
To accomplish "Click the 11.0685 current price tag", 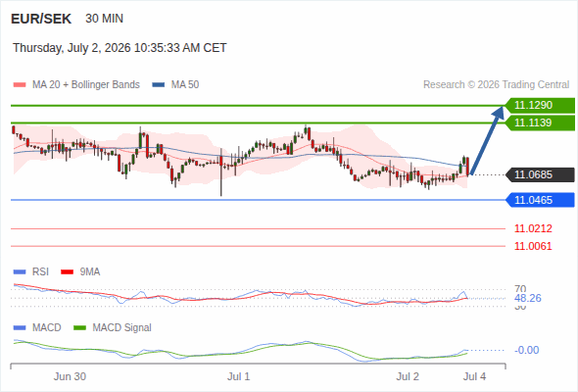I will 540,174.
